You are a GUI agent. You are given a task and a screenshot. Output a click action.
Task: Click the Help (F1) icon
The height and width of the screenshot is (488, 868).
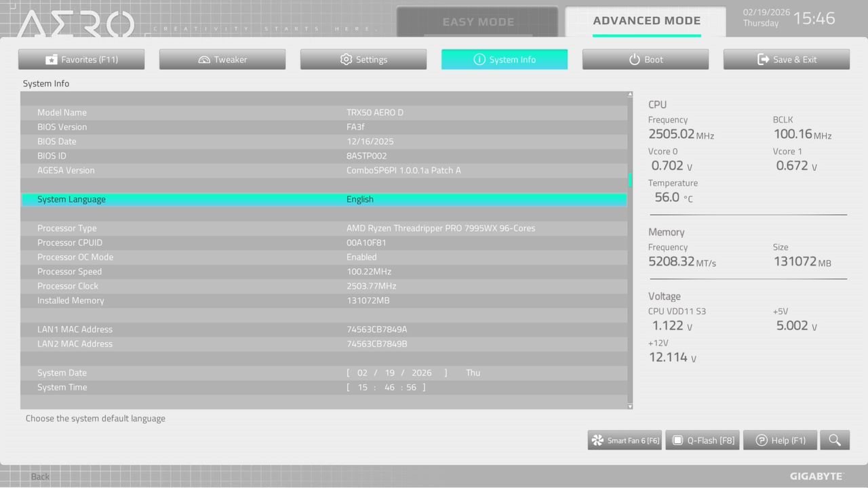coord(761,440)
